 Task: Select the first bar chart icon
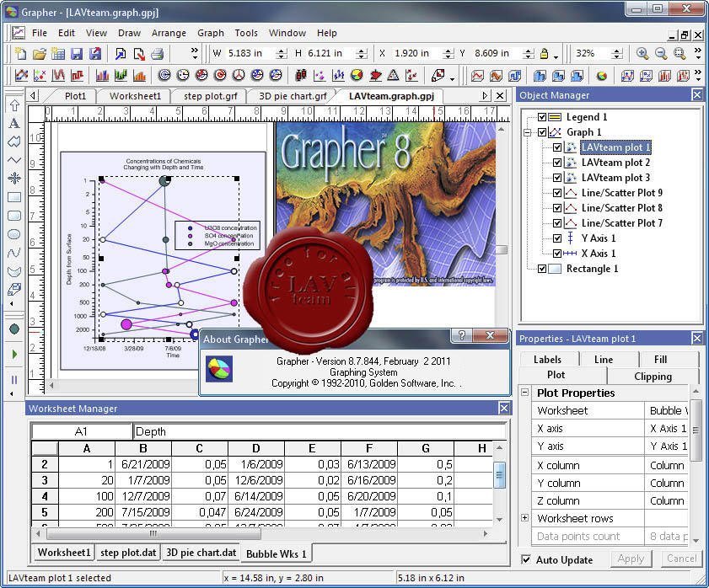pos(102,75)
